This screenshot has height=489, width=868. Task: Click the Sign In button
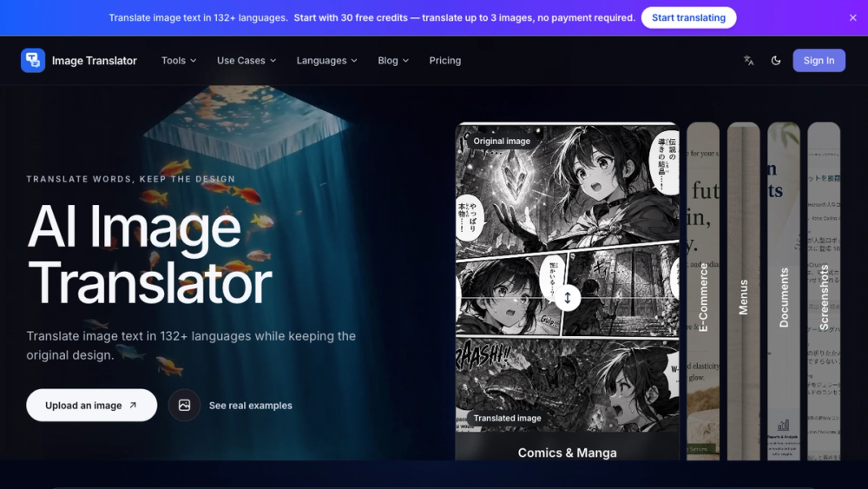pyautogui.click(x=819, y=60)
